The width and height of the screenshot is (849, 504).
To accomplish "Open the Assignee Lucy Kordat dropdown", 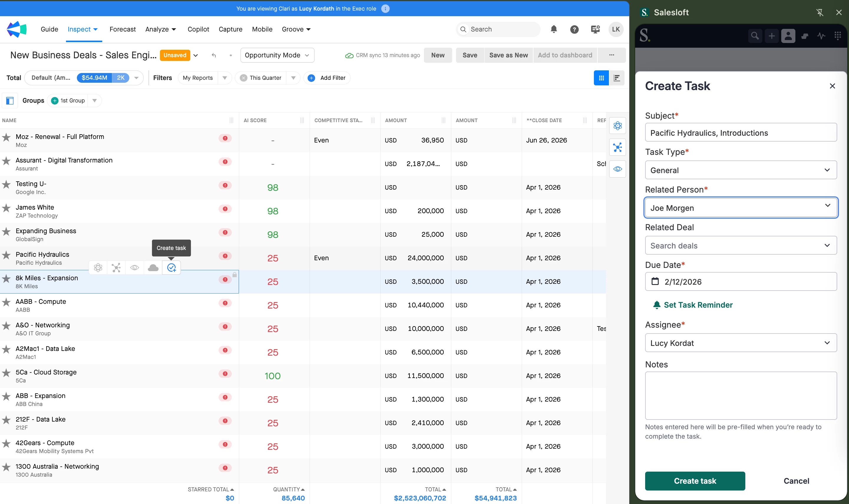I will tap(741, 343).
